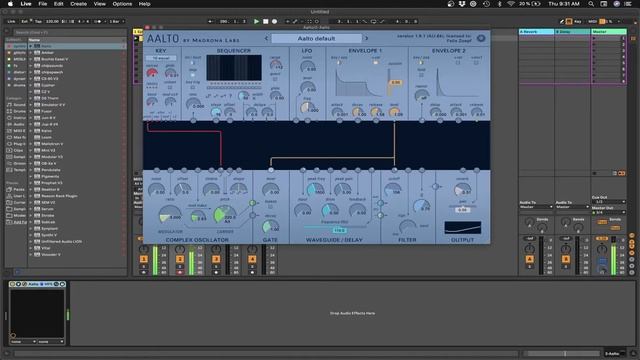The image size is (640, 360).
Task: Click the filter Q dial
Action: pyautogui.click(x=421, y=205)
